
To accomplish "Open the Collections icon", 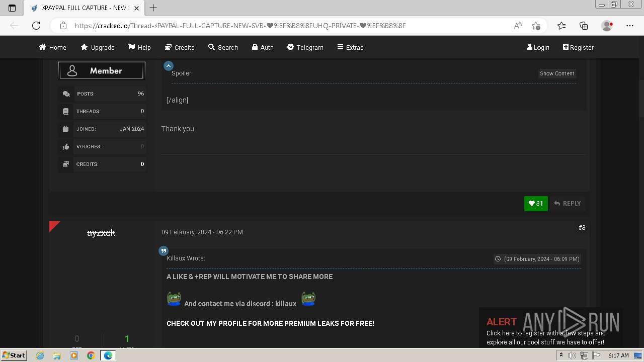I will (x=584, y=26).
